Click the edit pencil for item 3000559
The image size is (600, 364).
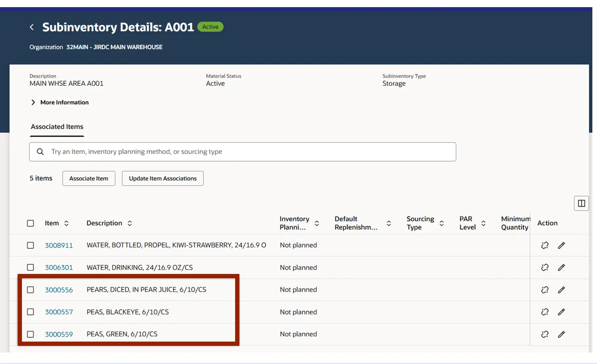[561, 334]
